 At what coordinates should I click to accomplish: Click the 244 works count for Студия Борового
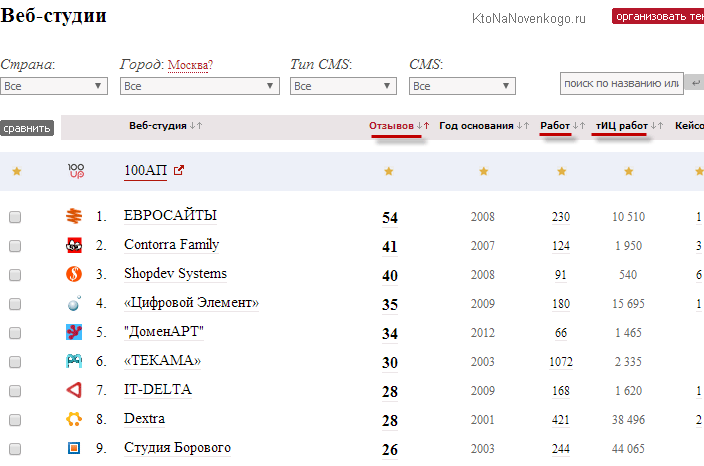pos(561,449)
